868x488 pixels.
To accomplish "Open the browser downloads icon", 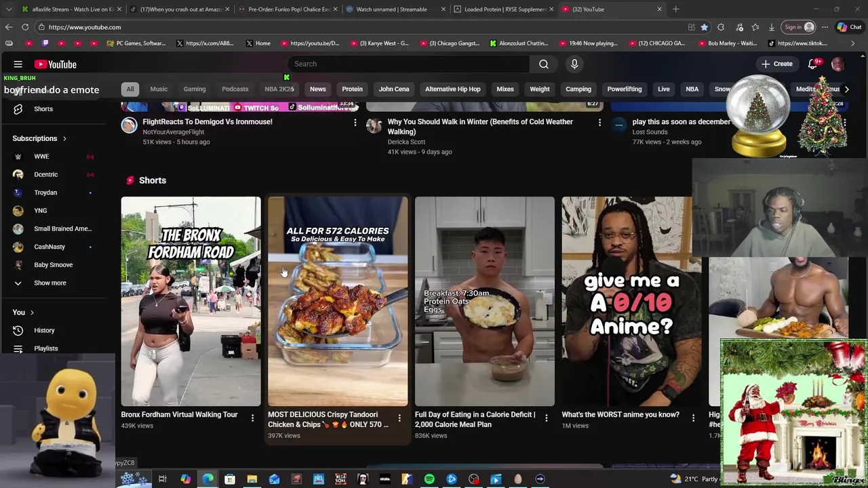I will point(772,27).
